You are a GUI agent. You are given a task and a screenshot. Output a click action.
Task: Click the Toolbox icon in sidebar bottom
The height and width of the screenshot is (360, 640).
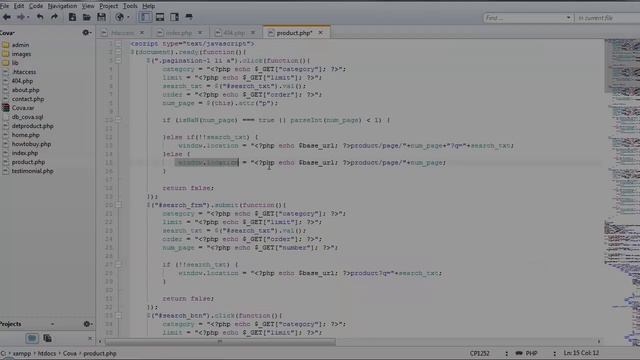tap(47, 338)
